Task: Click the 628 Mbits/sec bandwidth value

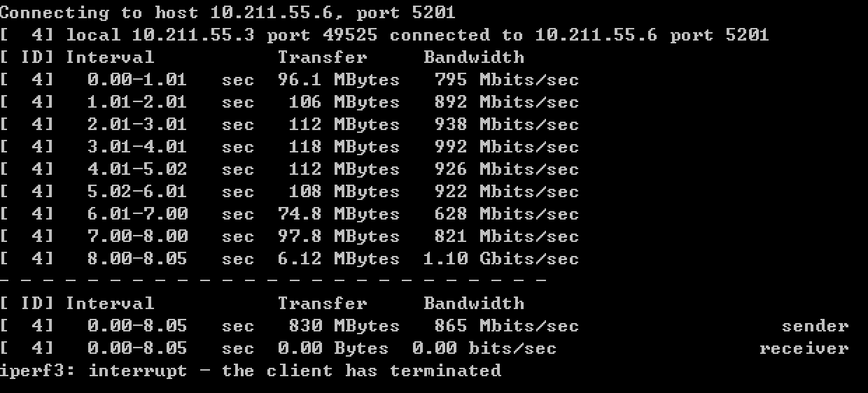Action: point(507,214)
